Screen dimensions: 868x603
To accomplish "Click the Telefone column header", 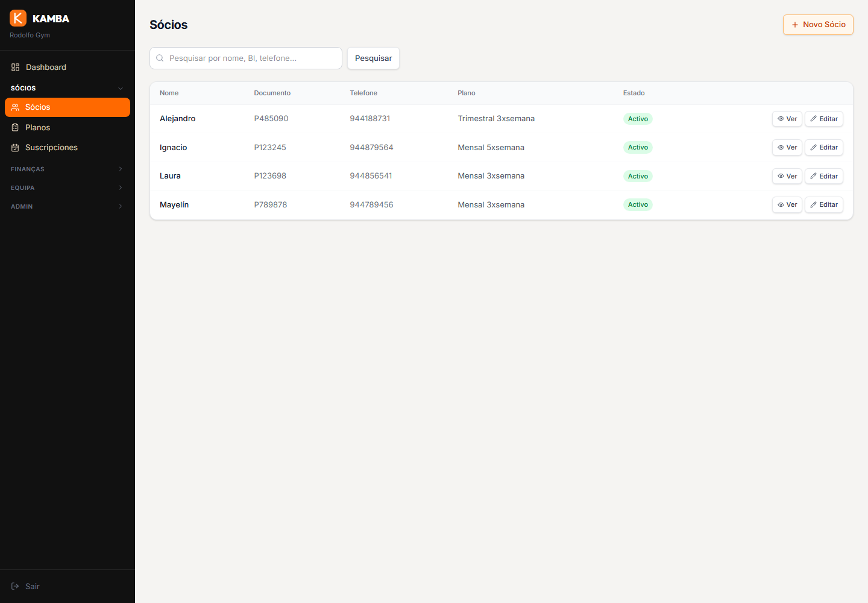I will click(363, 93).
